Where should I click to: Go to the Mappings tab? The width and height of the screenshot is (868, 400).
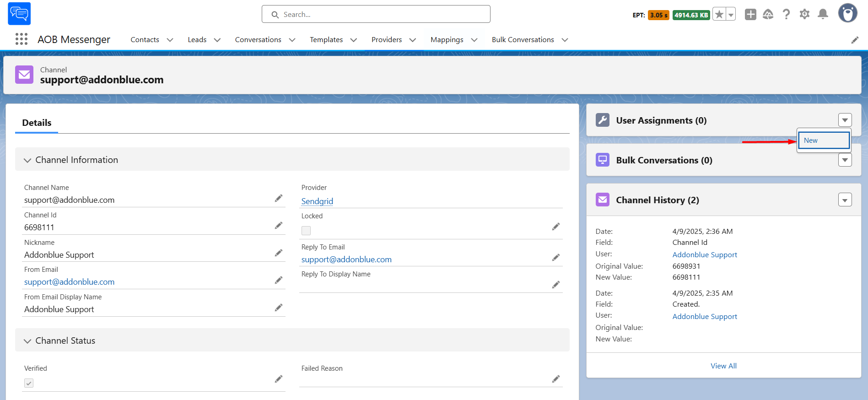447,40
